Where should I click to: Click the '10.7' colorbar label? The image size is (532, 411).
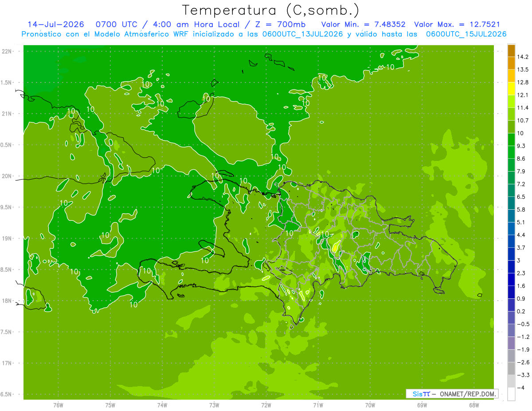pos(523,121)
